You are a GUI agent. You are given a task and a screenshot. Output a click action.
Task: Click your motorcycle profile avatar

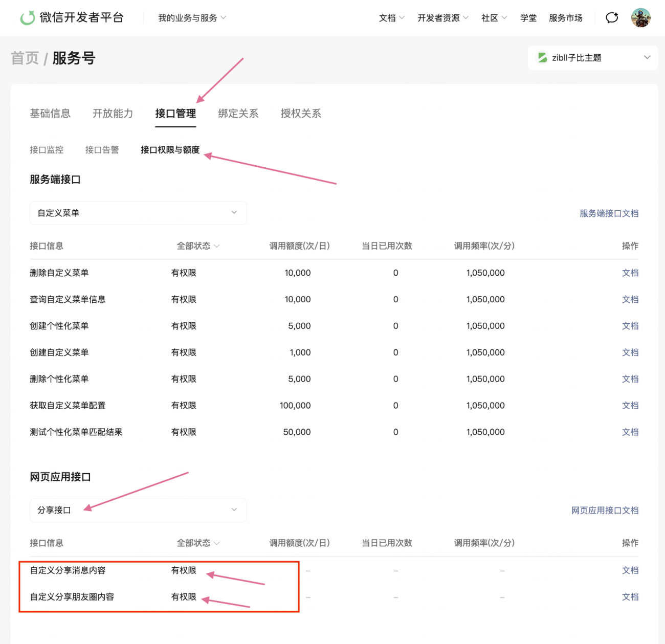coord(641,17)
